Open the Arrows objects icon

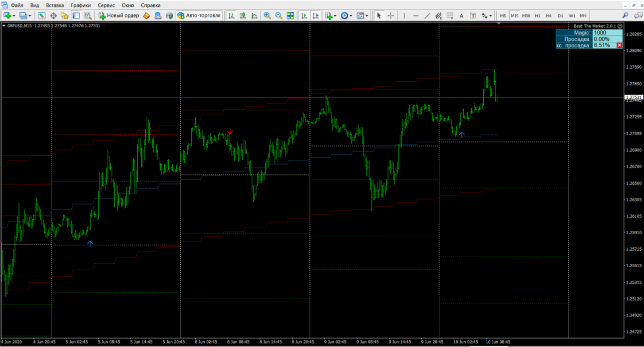(x=484, y=15)
